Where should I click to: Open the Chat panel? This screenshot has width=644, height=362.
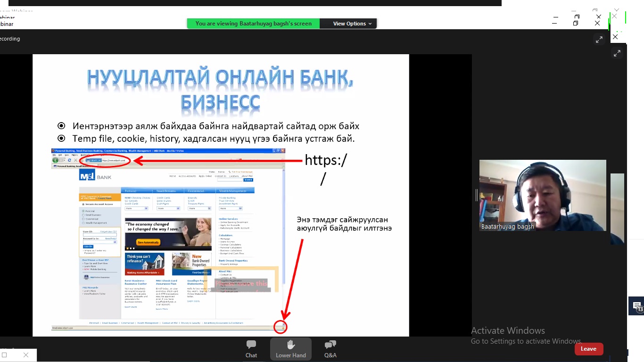pyautogui.click(x=251, y=349)
